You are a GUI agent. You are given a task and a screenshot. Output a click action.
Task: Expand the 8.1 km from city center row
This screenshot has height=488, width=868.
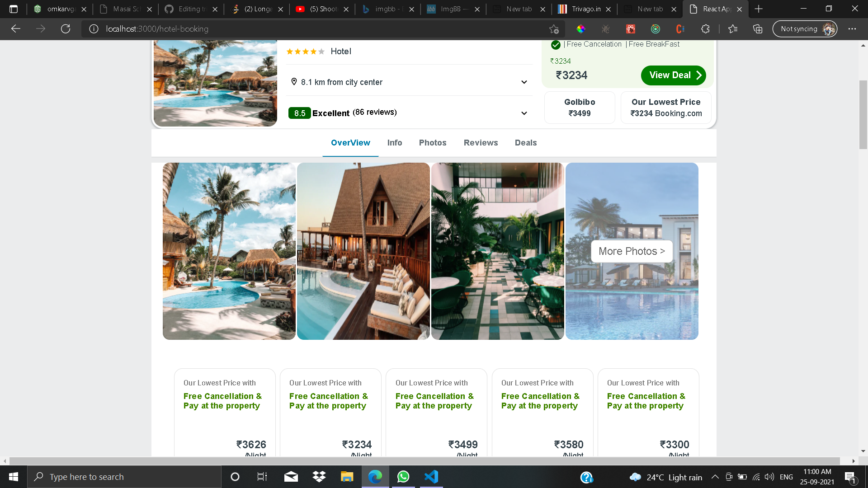pyautogui.click(x=524, y=82)
